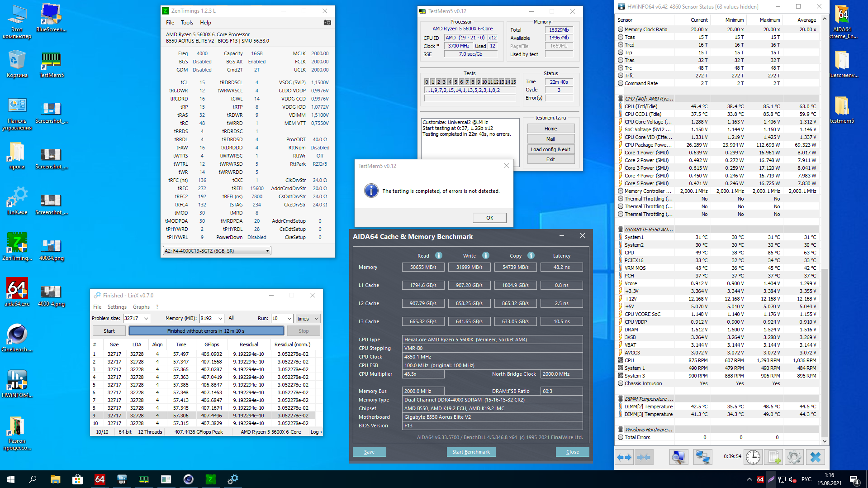Click the GFlops column header in LinX
The height and width of the screenshot is (488, 868).
click(x=212, y=344)
